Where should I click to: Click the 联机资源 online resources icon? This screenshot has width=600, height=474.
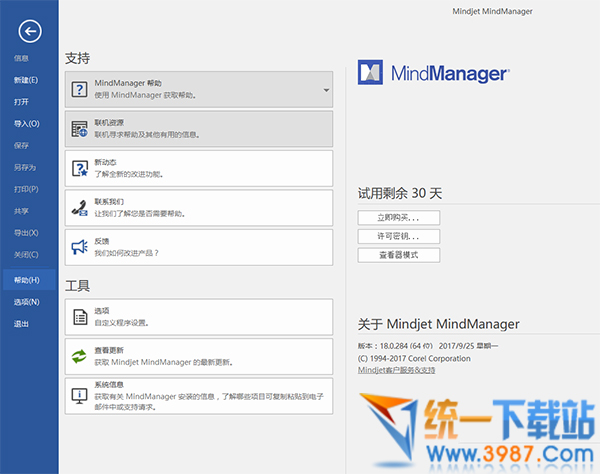pyautogui.click(x=80, y=128)
